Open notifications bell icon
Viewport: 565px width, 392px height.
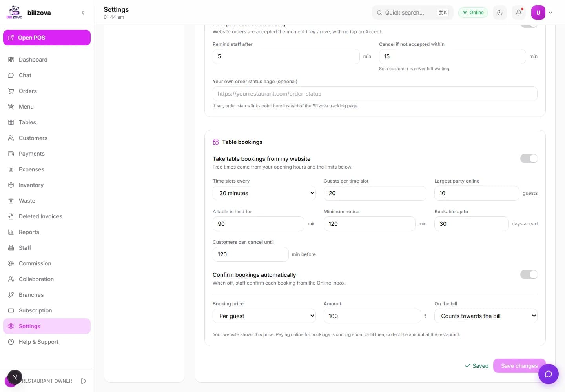tap(519, 13)
